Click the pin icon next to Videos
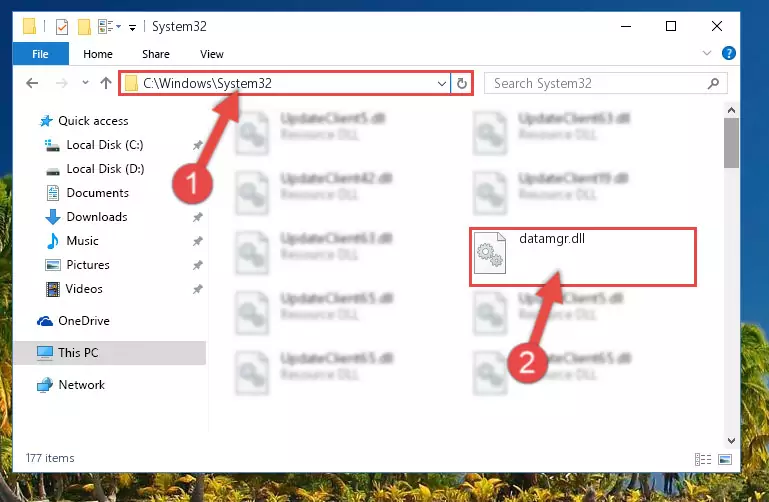Viewport: 769px width, 502px height. [197, 289]
